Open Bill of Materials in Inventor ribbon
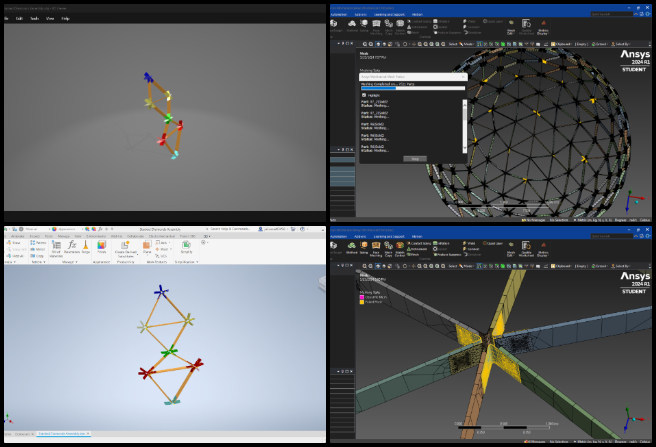This screenshot has height=447, width=656. 56,248
